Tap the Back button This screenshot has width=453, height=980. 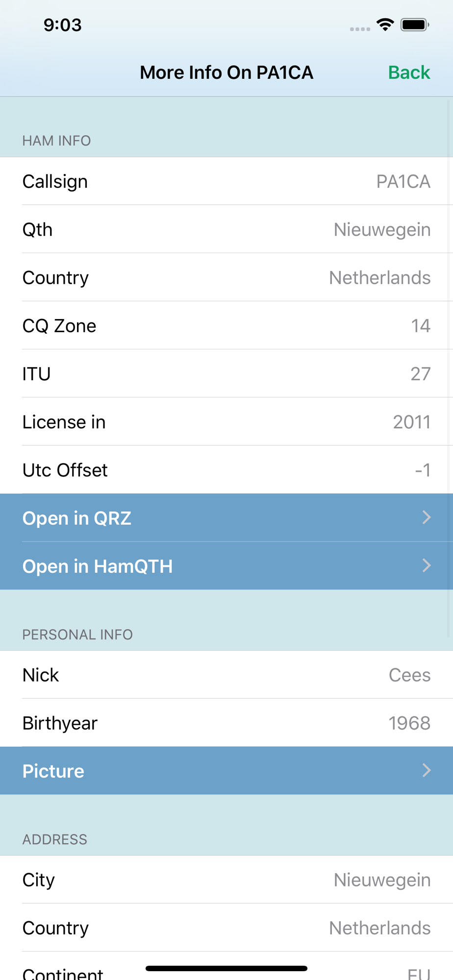(409, 73)
